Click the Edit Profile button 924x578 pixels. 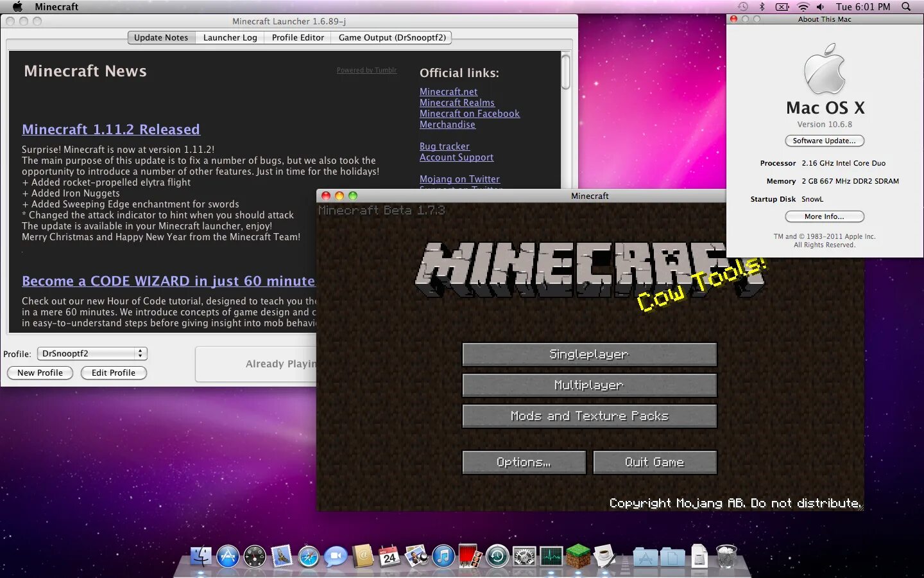(x=114, y=372)
